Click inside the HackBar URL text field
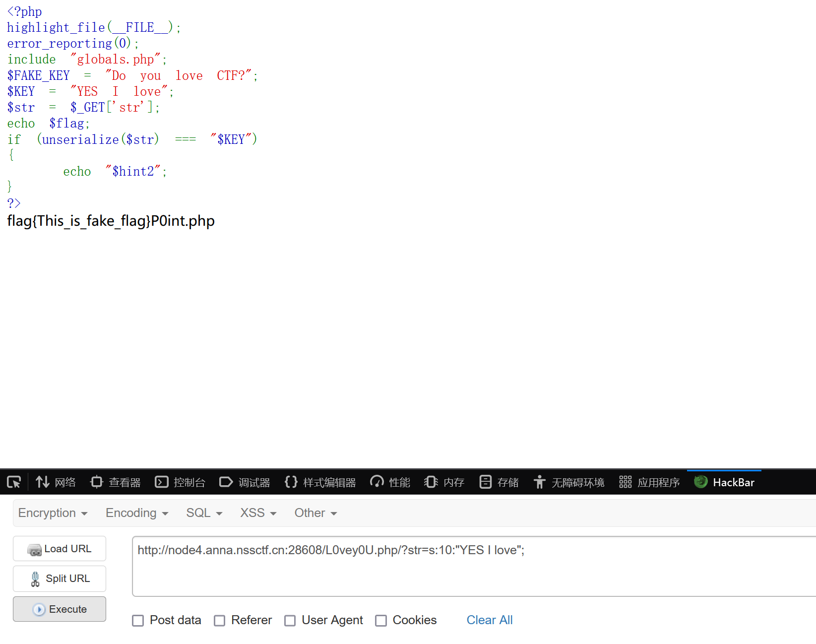This screenshot has height=644, width=816. pos(471,566)
